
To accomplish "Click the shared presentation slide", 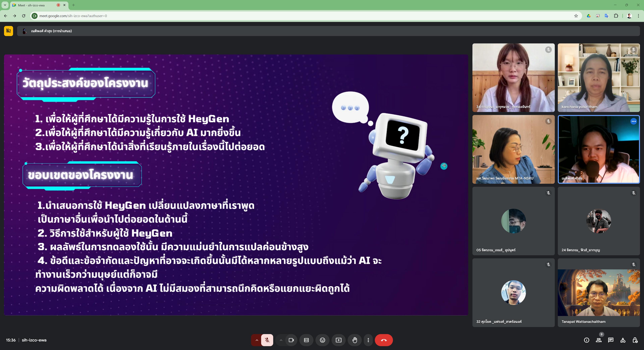I will point(236,185).
